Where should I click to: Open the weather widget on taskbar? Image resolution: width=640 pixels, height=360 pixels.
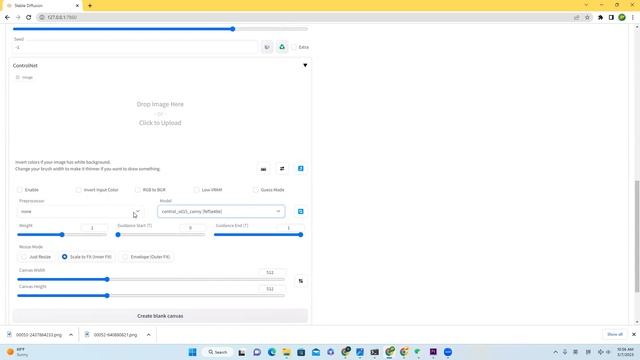[x=17, y=352]
